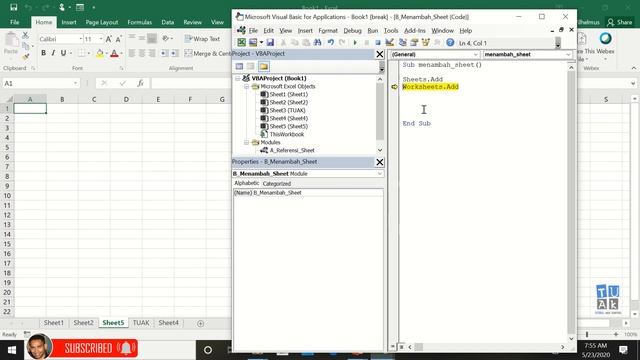Click the Find binoculars icon in VBA toolbar
Viewport: 640px width, 360px height.
318,42
